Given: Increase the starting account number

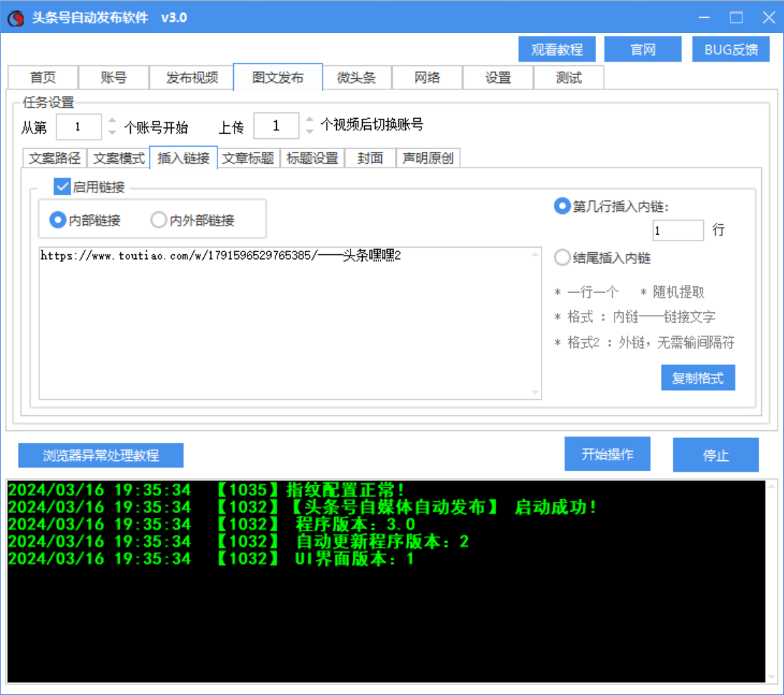Looking at the screenshot, I should [112, 120].
